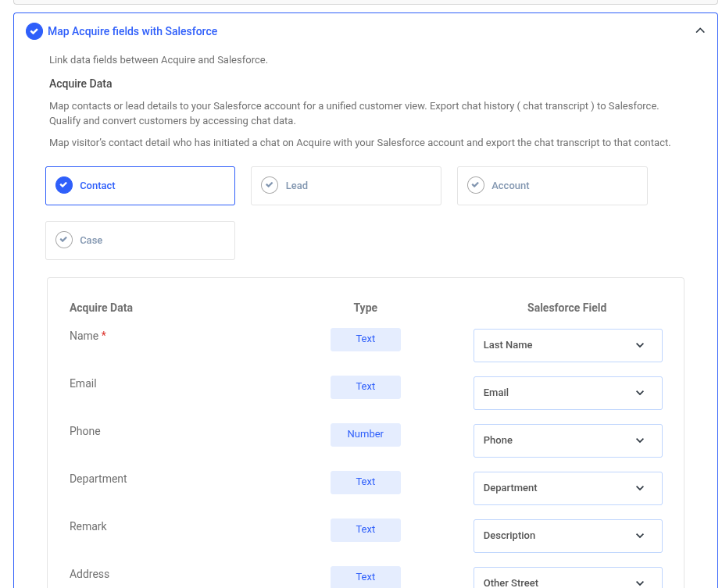Select the Lead object option
Image resolution: width=722 pixels, height=588 pixels.
tap(345, 186)
